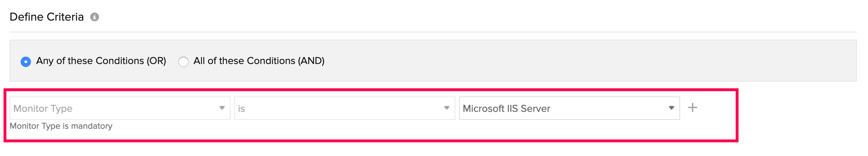Click the Microsoft IIS Server dropdown arrow
Image resolution: width=868 pixels, height=156 pixels.
(x=672, y=108)
